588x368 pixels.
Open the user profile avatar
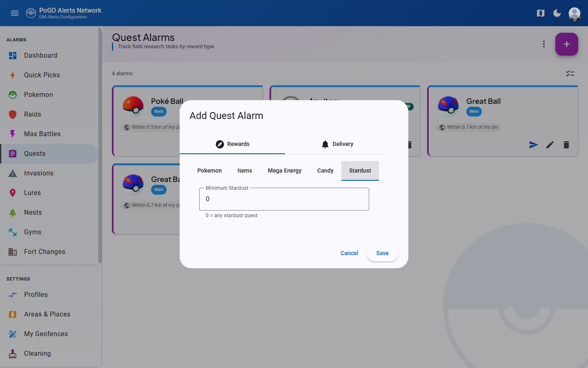click(575, 13)
